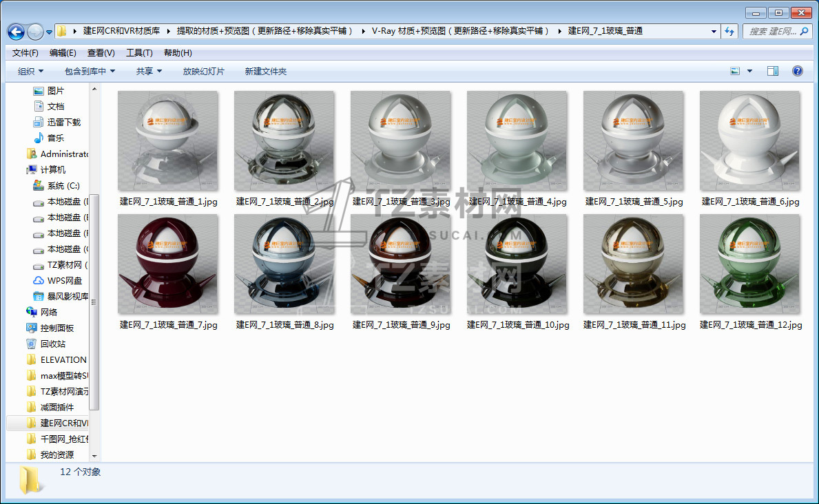819x504 pixels.
Task: Click breadcrumb segment starting 提取的材质+预览图
Action: 265,31
